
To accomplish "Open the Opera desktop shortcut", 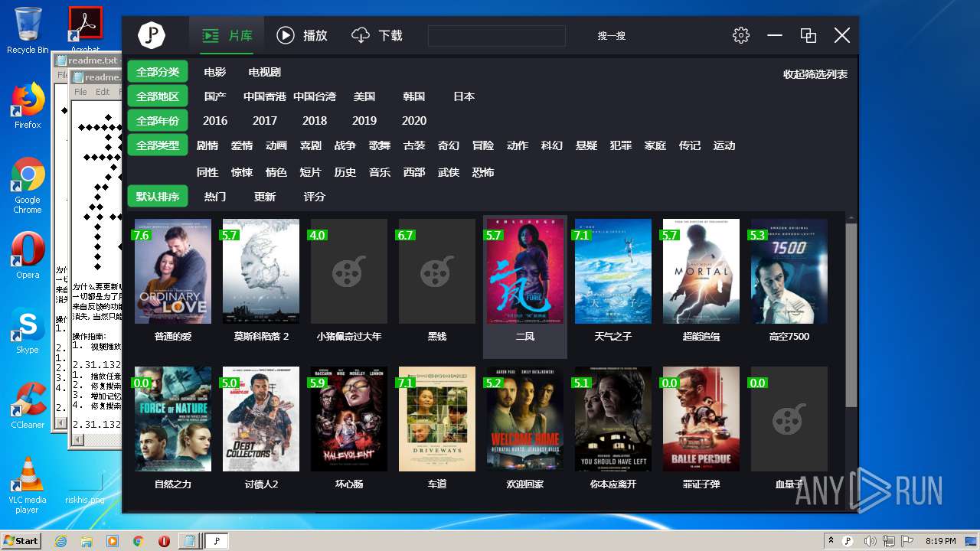I will click(28, 255).
